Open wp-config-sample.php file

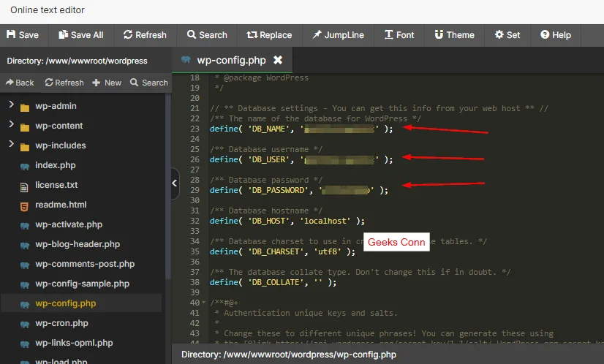pos(82,284)
